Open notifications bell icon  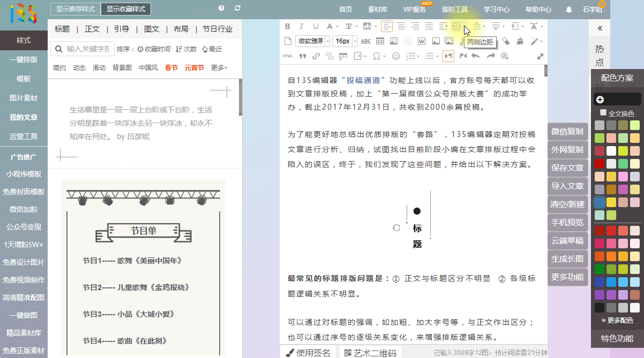tap(569, 10)
